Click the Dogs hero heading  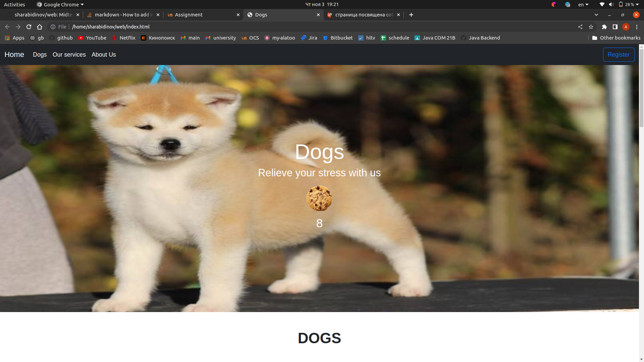pos(319,152)
